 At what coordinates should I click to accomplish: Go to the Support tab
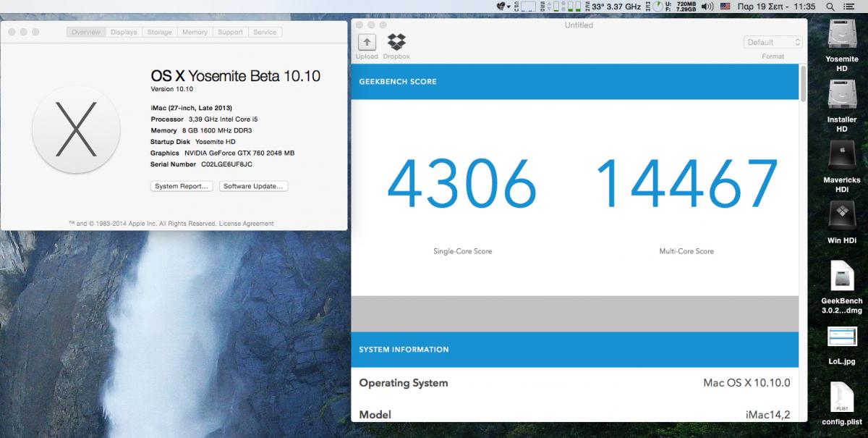pyautogui.click(x=230, y=32)
